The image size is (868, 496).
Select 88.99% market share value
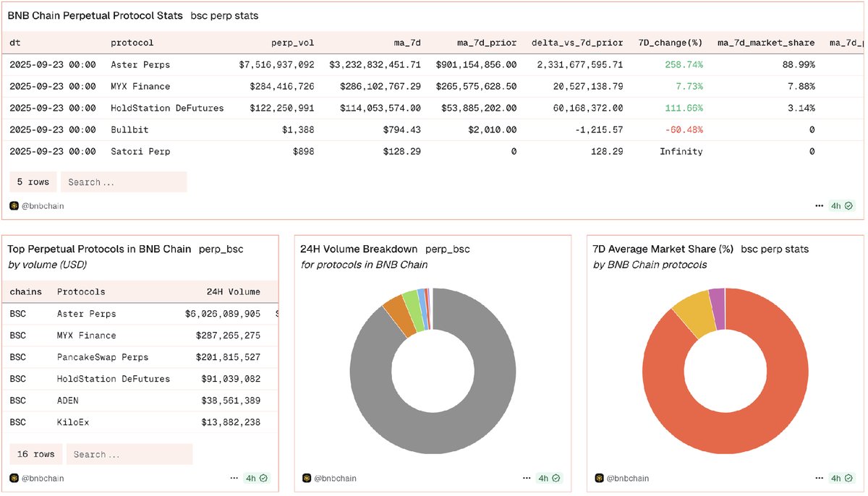pyautogui.click(x=799, y=64)
